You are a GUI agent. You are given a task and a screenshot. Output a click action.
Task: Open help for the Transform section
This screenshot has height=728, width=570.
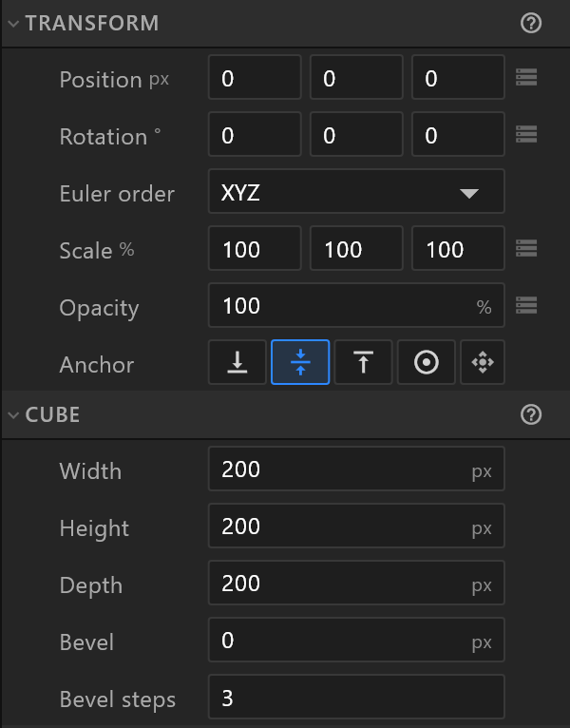[x=530, y=23]
